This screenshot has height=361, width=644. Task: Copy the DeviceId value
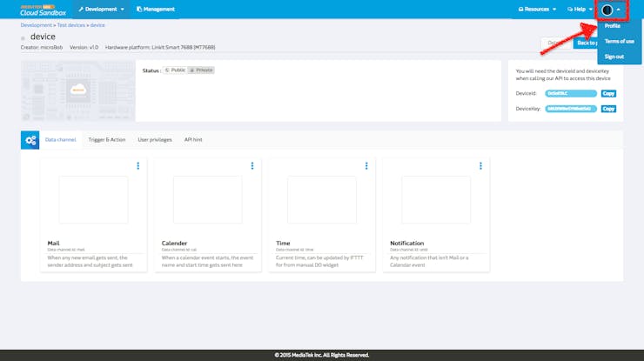[x=608, y=94]
